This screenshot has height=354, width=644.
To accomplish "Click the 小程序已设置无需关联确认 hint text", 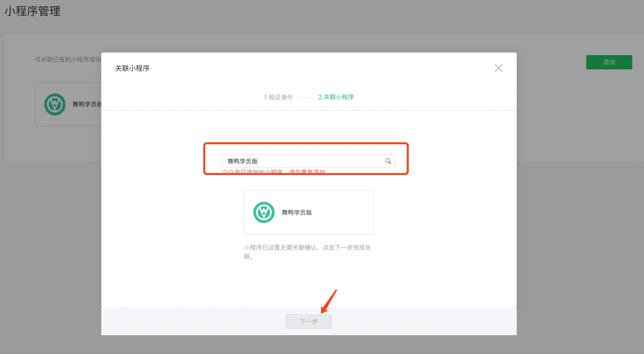I will (307, 248).
